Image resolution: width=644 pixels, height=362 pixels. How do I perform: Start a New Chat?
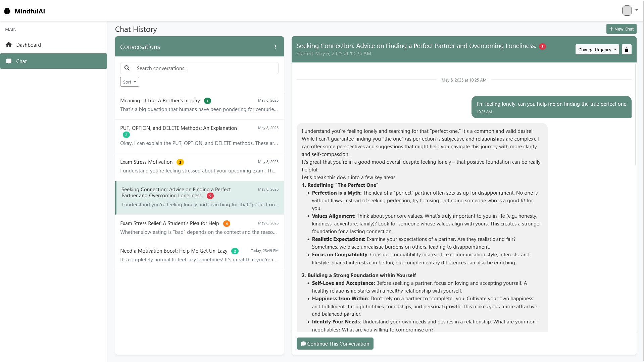621,29
